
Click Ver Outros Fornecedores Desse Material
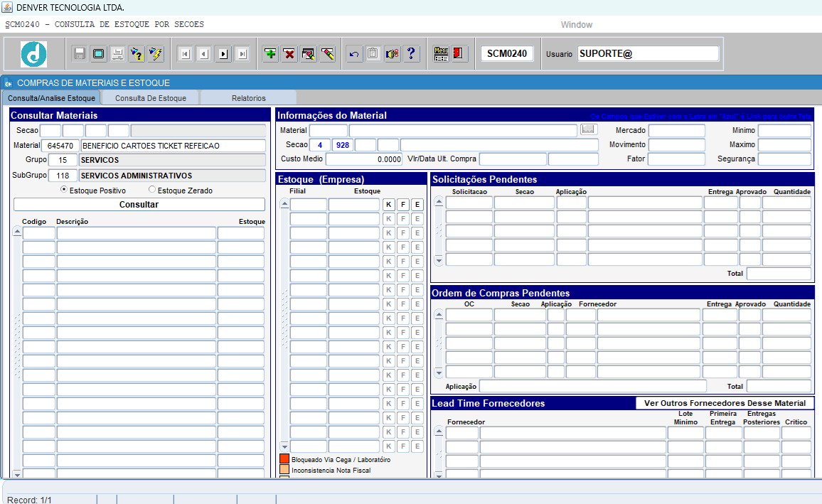(x=725, y=403)
